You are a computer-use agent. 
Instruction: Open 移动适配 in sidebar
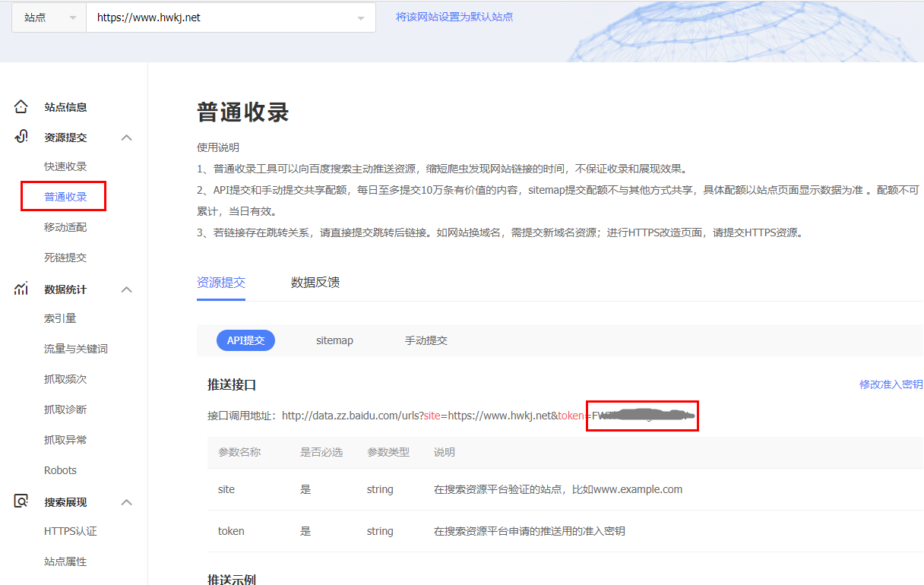click(x=65, y=227)
